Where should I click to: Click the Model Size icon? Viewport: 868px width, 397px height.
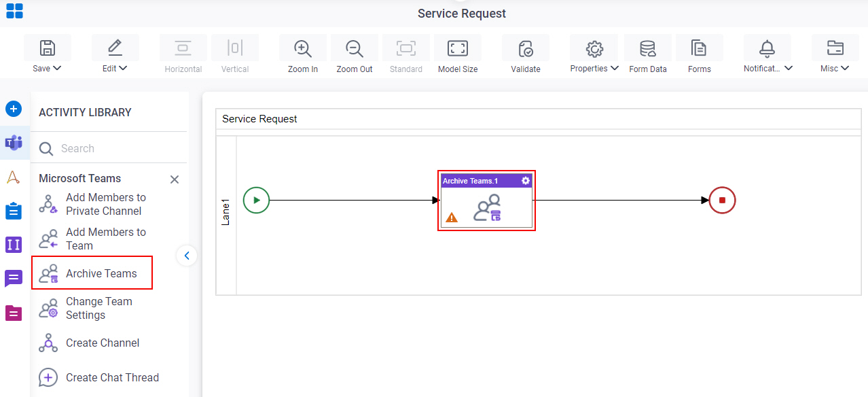pyautogui.click(x=458, y=48)
